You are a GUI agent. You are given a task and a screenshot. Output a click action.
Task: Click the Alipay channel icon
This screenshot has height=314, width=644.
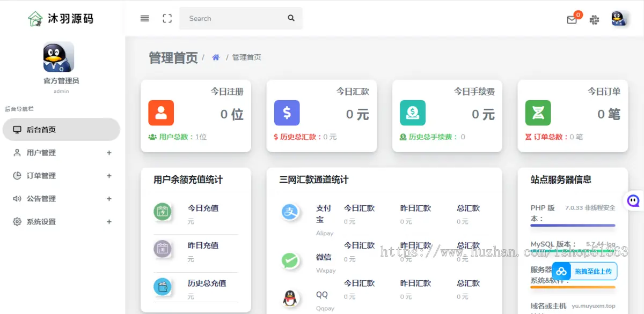tap(290, 212)
